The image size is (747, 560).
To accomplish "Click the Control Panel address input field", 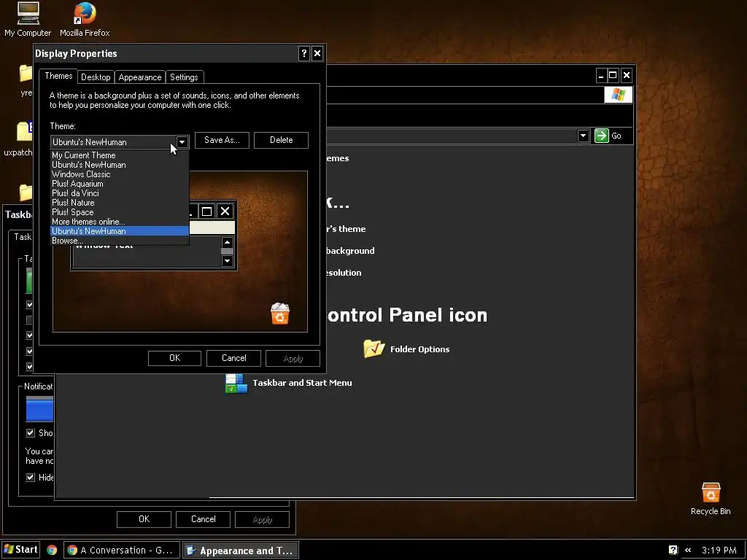I will coord(452,136).
